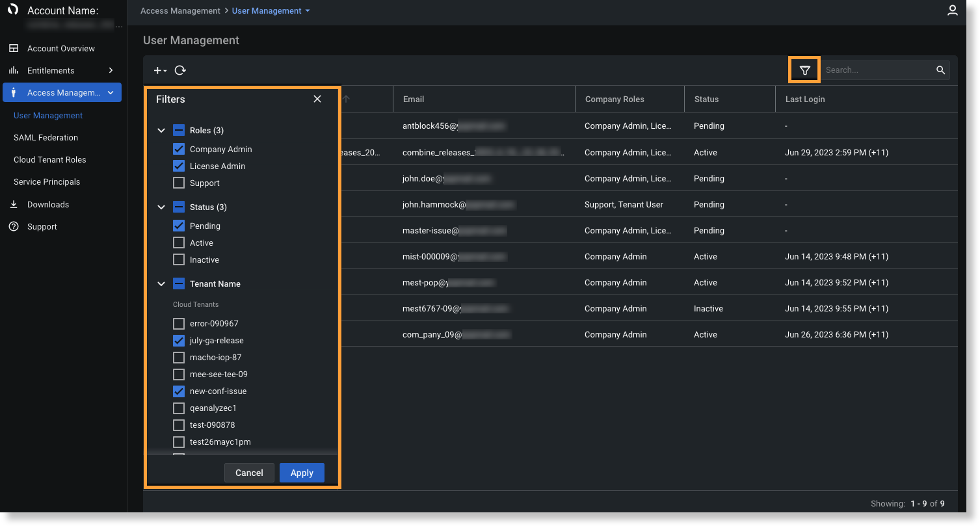Viewport: 980px width, 526px height.
Task: Click the Support question-mark icon
Action: [x=14, y=226]
